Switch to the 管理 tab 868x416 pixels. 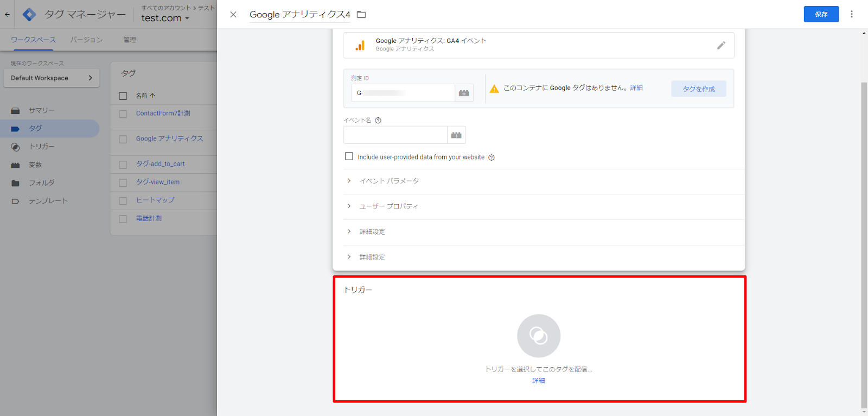pyautogui.click(x=130, y=40)
